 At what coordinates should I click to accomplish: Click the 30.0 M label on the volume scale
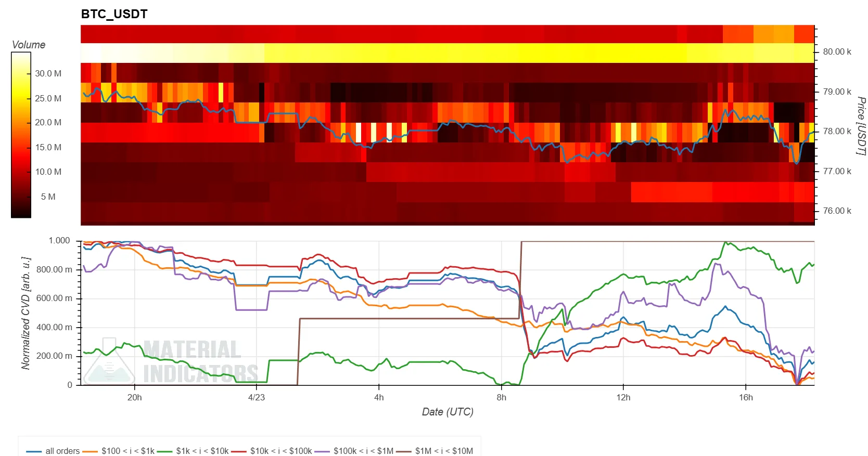48,73
